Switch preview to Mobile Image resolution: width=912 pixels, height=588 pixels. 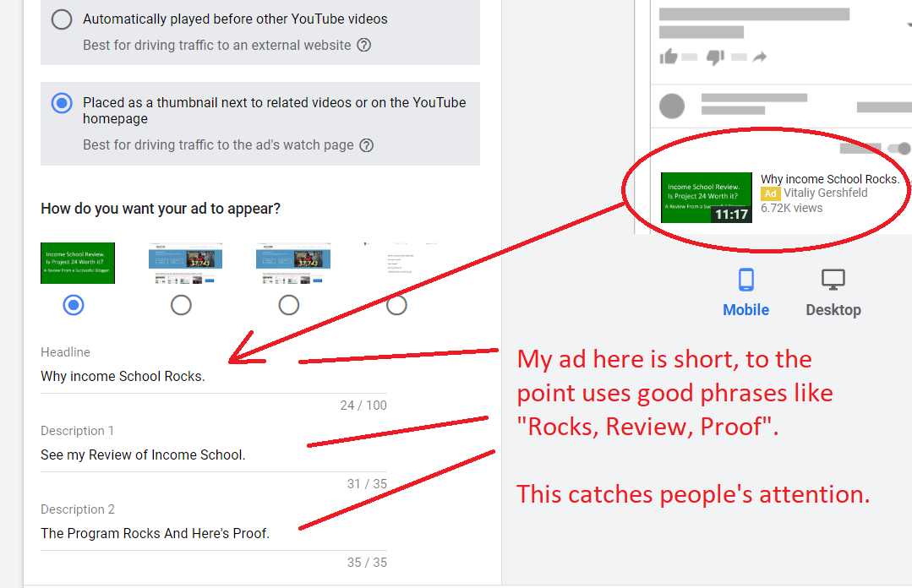click(745, 292)
